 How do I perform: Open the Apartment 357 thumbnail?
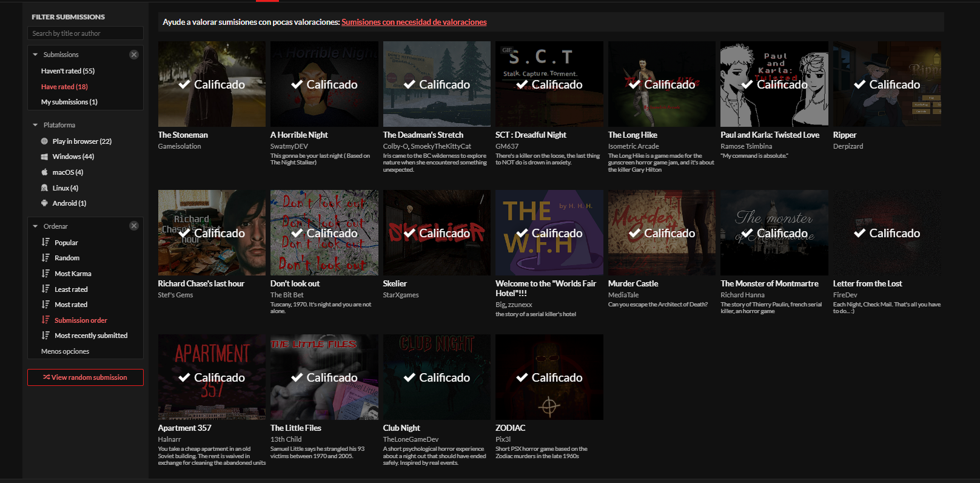[x=212, y=377]
